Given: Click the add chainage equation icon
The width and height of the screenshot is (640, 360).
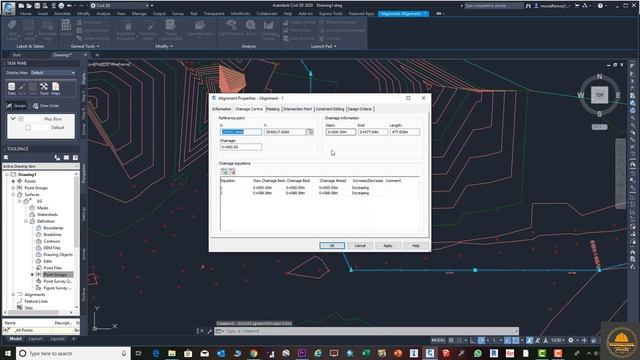Looking at the screenshot, I should 224,171.
